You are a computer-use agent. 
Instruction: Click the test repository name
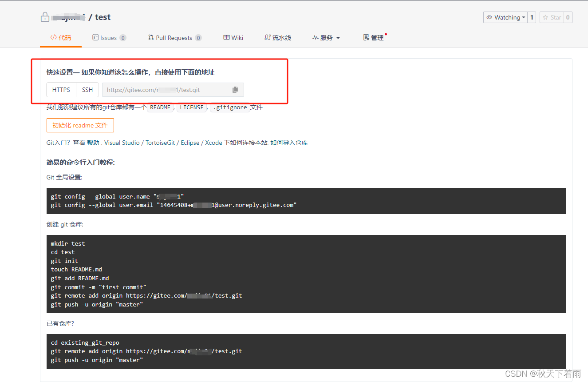click(103, 17)
